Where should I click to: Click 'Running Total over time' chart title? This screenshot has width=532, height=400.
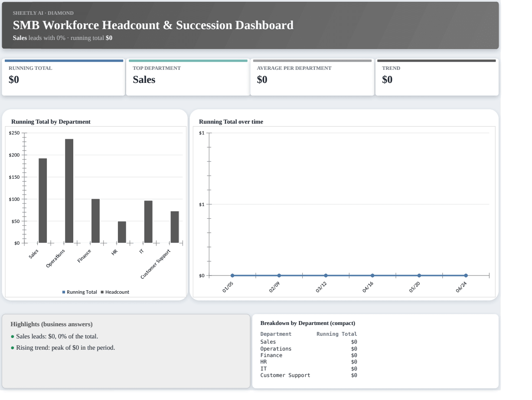pyautogui.click(x=231, y=121)
